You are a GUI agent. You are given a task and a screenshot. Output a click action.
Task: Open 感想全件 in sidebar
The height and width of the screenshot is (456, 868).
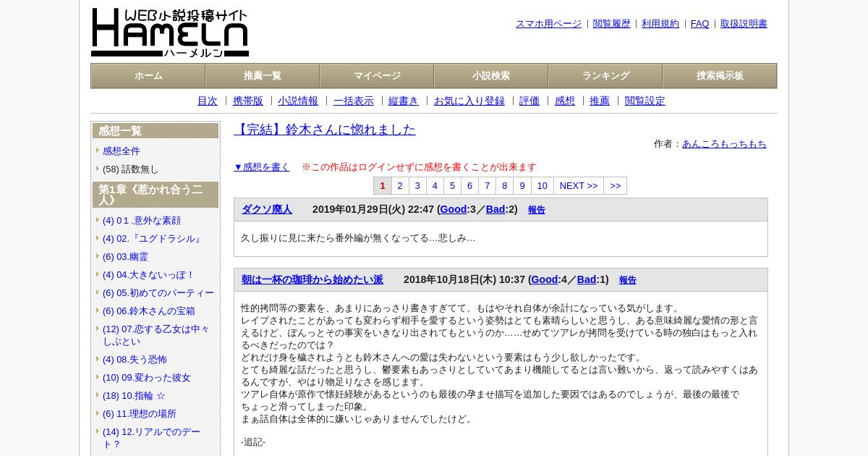(x=122, y=151)
